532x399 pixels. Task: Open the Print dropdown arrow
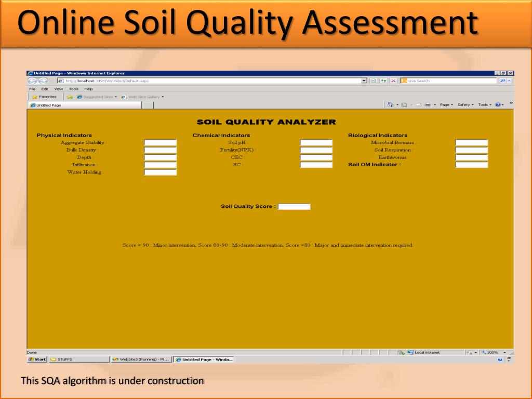(435, 105)
